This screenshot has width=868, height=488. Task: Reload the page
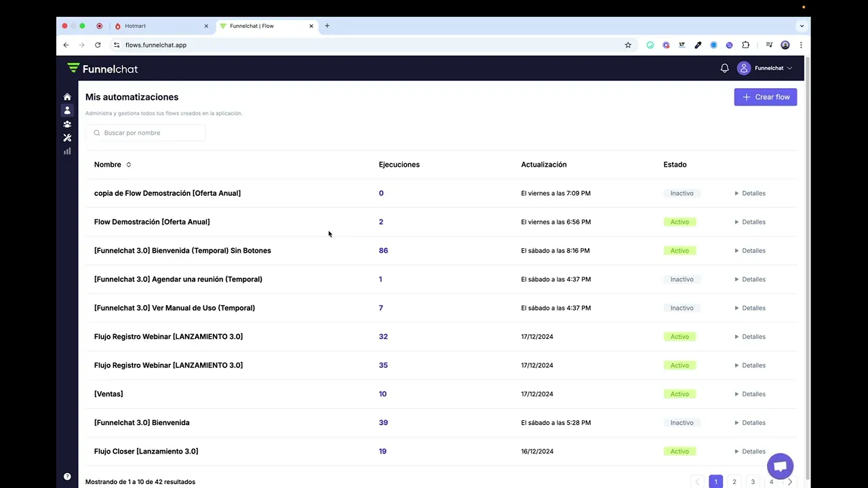pos(98,45)
